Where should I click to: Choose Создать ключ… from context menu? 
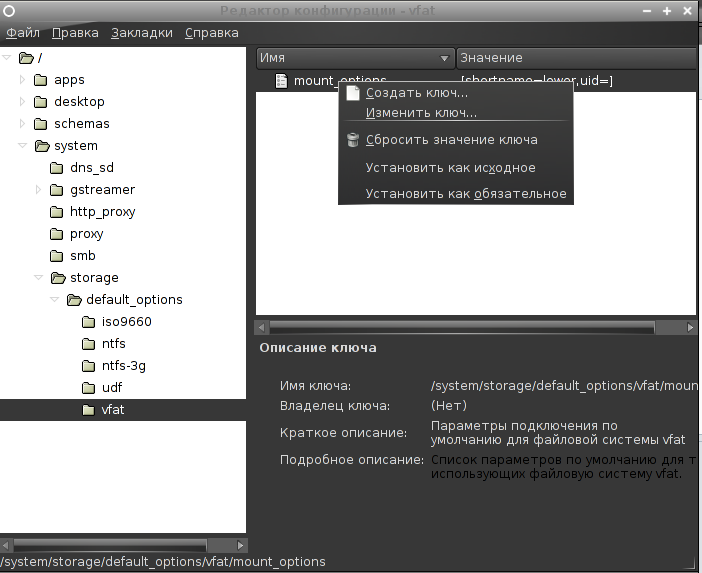coord(456,93)
